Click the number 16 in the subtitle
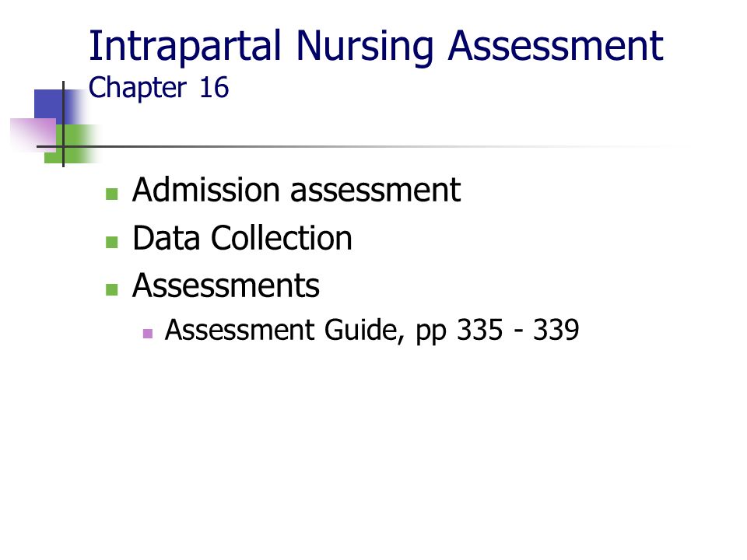This screenshot has height=560, width=747. click(x=214, y=88)
